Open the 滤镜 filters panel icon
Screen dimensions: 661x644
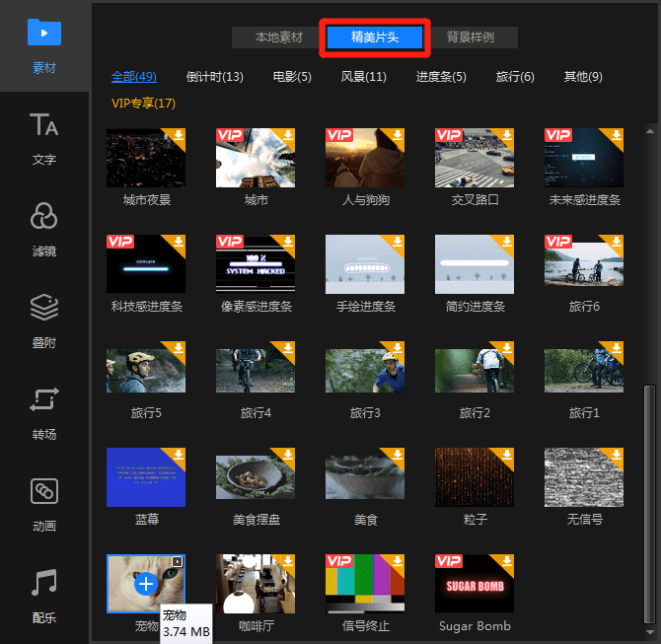tap(44, 216)
